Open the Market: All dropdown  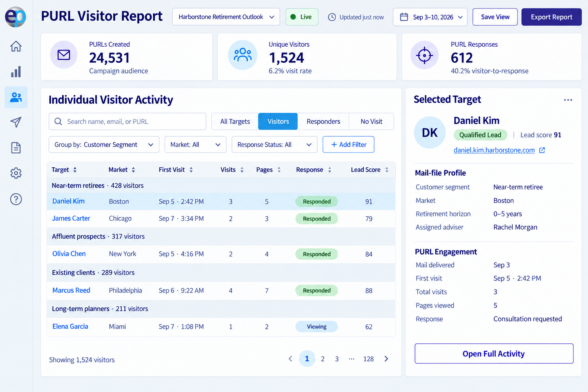pos(195,145)
